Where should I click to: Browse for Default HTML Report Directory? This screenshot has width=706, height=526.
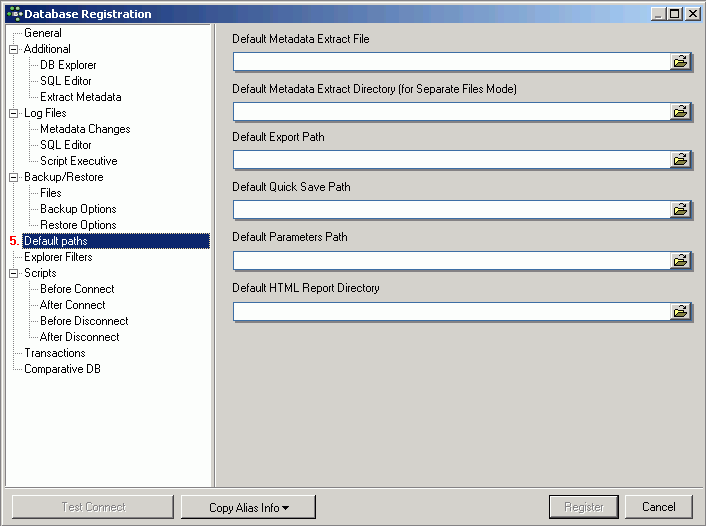tap(680, 311)
